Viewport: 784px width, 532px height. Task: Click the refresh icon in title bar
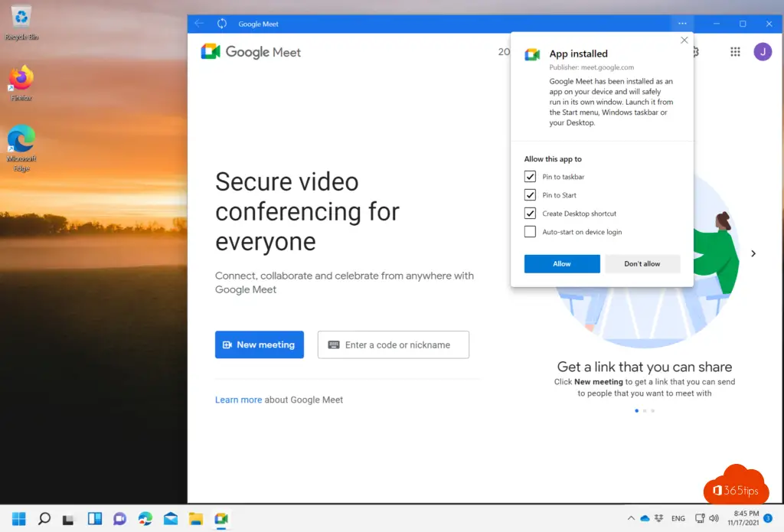tap(222, 24)
